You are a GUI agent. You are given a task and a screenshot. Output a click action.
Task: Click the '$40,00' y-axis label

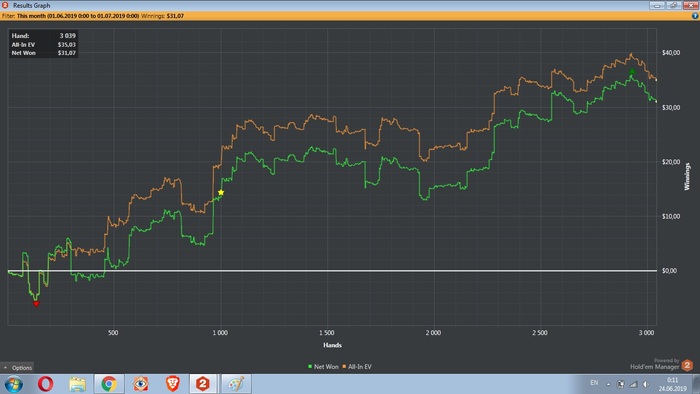[671, 53]
